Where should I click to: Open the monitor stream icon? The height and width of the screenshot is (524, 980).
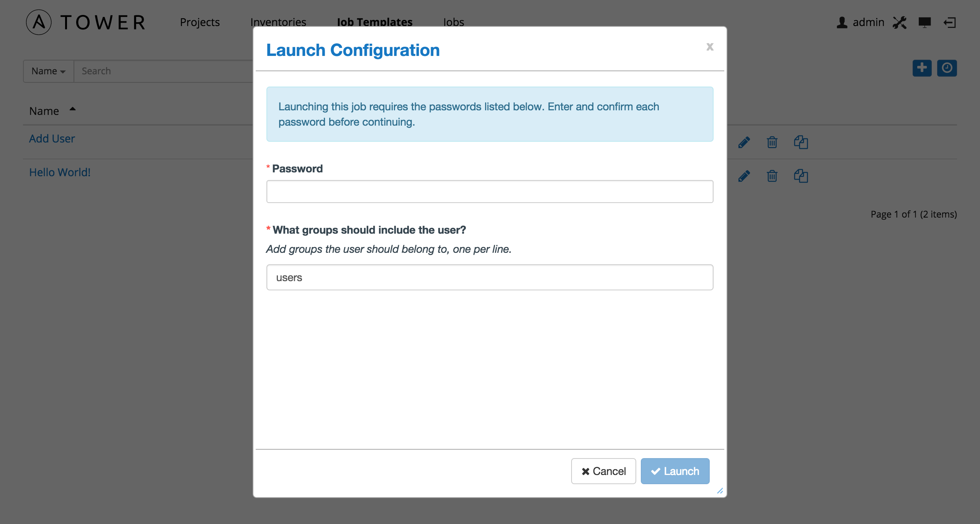[925, 23]
